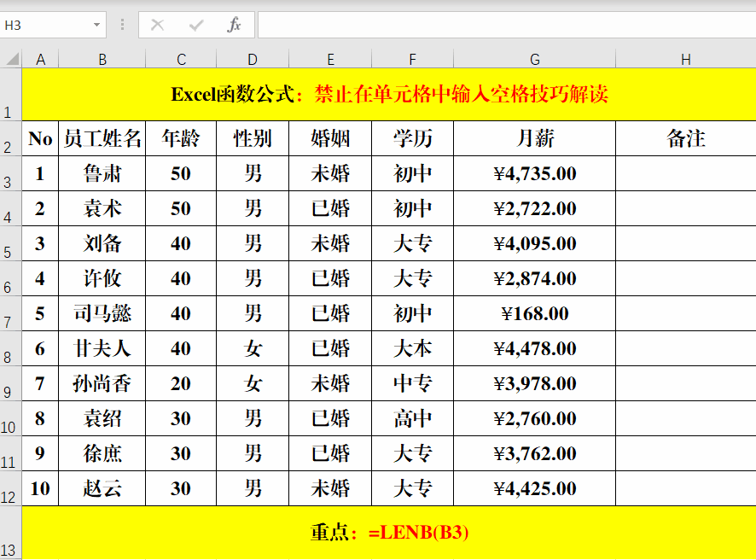Click the No cell '10'

click(40, 488)
